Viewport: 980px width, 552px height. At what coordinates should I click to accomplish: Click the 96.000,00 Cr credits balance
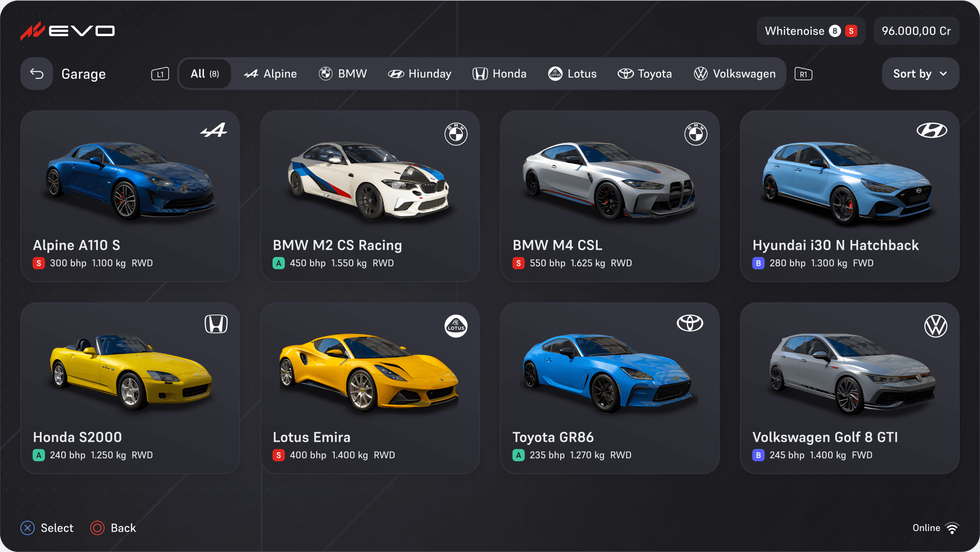tap(916, 31)
